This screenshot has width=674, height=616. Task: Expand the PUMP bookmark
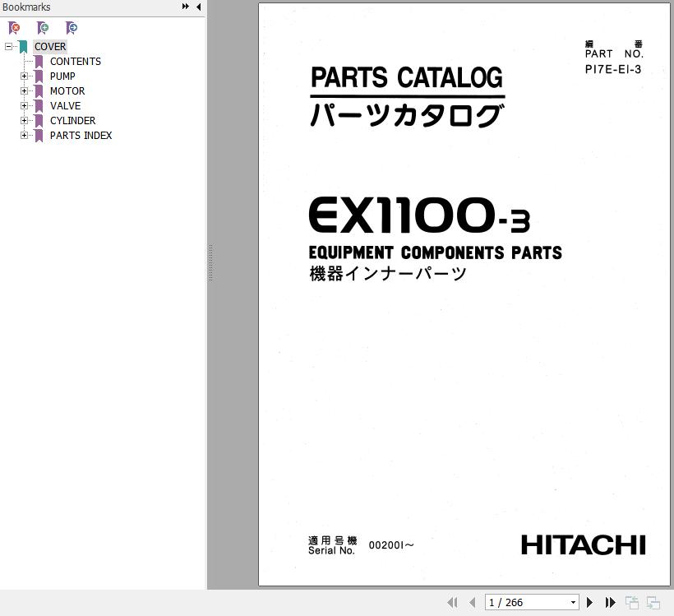pos(24,76)
